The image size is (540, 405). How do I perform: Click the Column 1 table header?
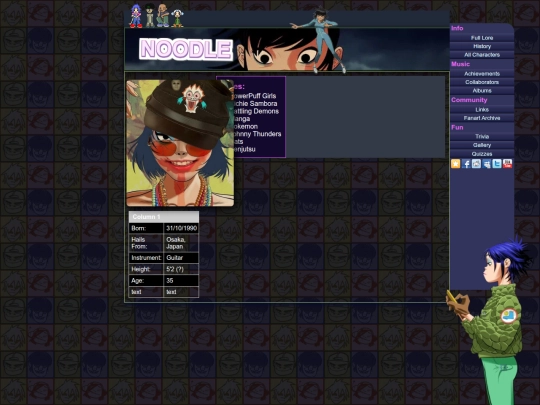164,217
